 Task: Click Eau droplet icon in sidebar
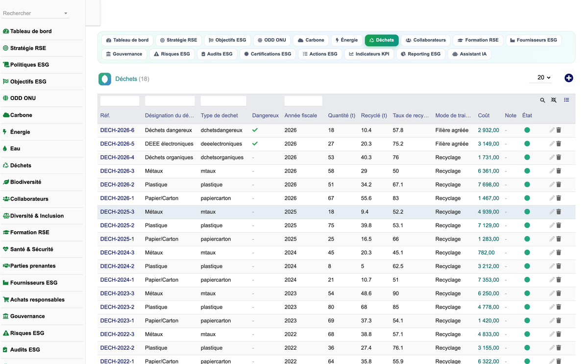[5, 148]
